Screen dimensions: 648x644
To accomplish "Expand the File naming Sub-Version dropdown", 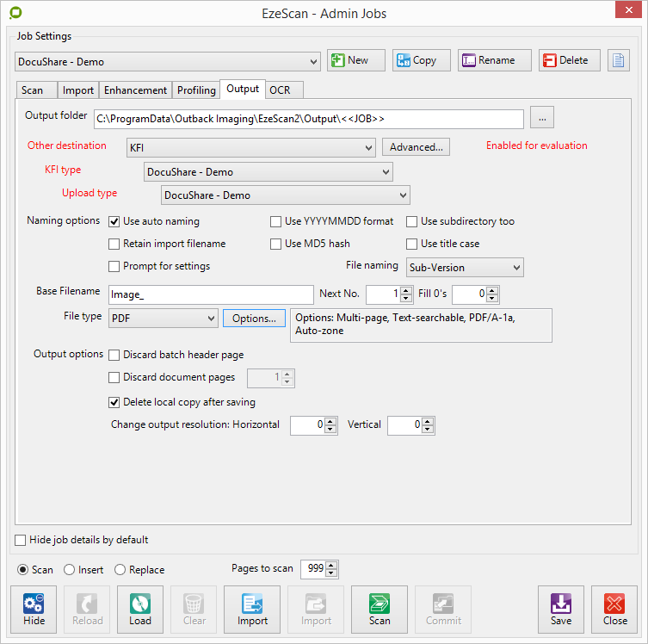I will click(x=465, y=268).
